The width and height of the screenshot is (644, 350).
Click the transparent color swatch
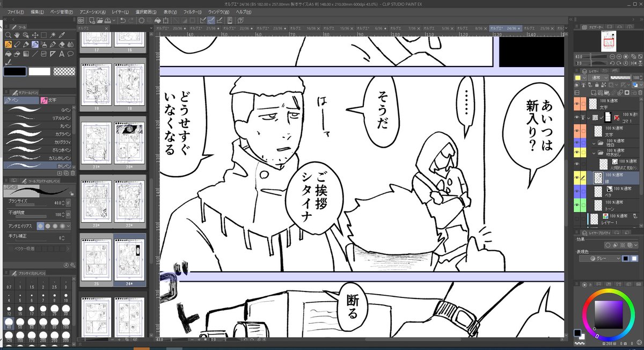[64, 71]
